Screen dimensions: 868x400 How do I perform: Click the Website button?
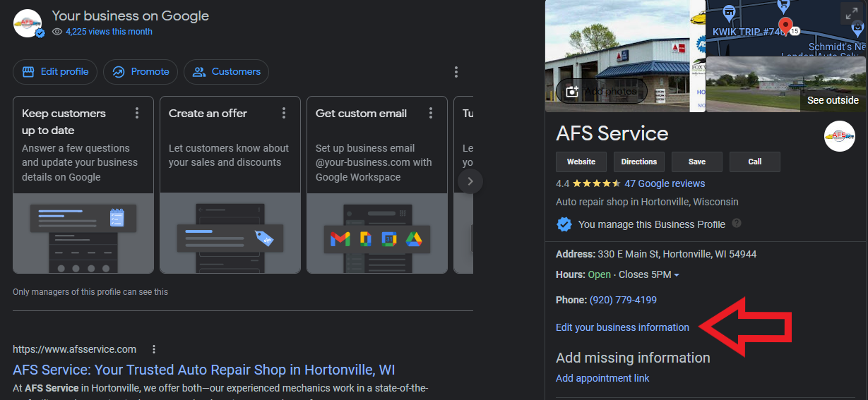[x=581, y=162]
